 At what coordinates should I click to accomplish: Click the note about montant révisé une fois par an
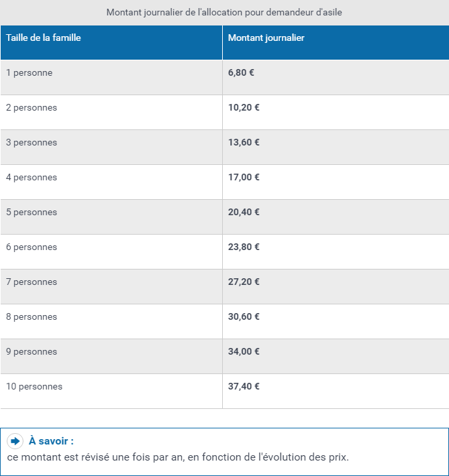[178, 457]
